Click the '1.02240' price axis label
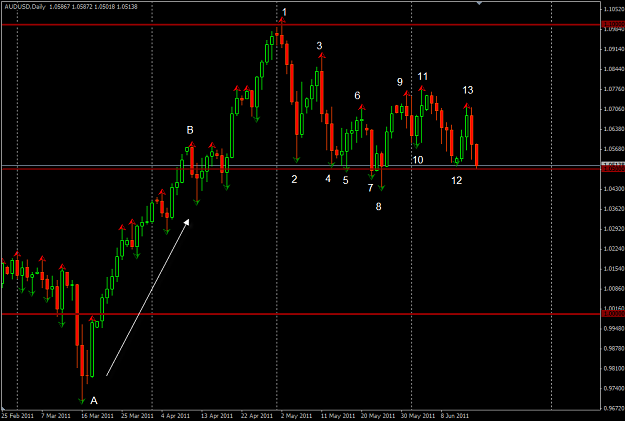 tap(614, 248)
